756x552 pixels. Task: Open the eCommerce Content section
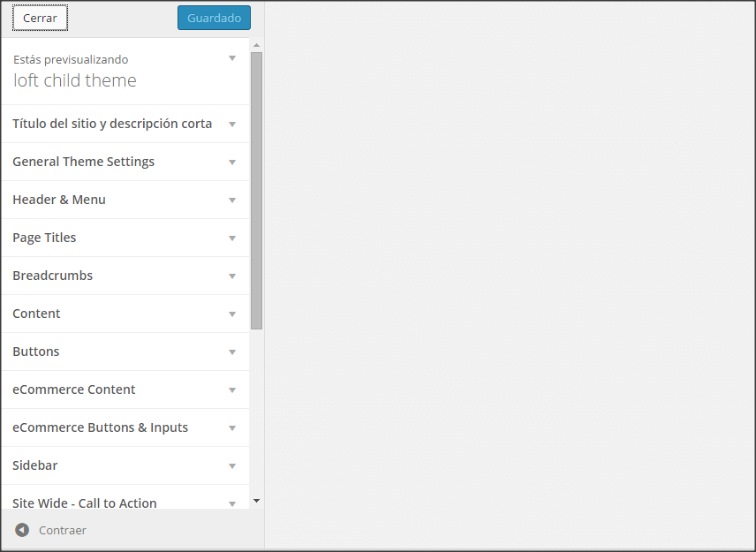125,390
